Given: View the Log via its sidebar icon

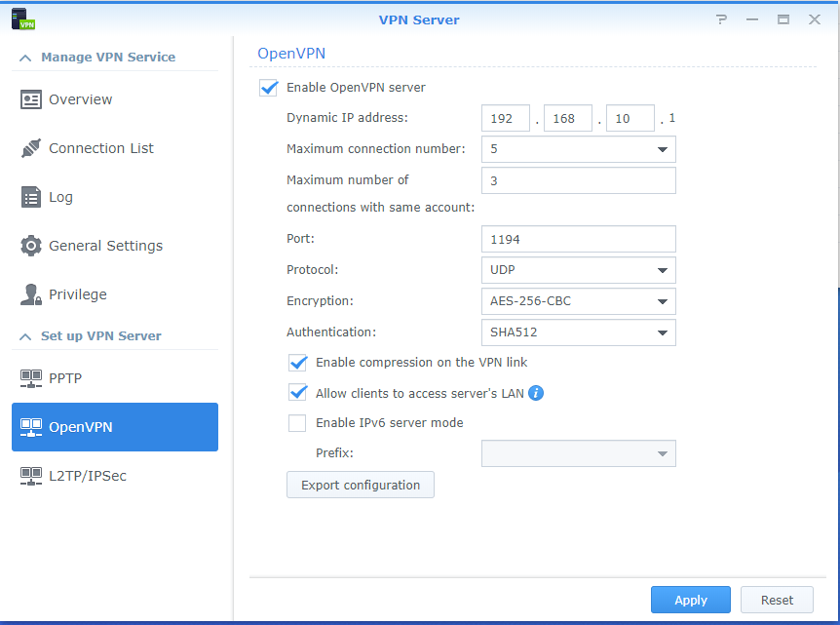Looking at the screenshot, I should click(x=32, y=196).
